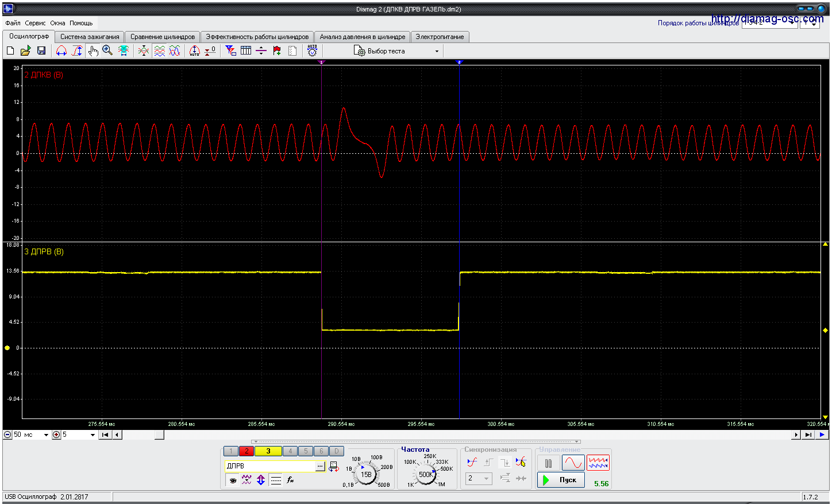This screenshot has width=832, height=504.
Task: Open the magnification 5 dropdown
Action: pos(79,435)
